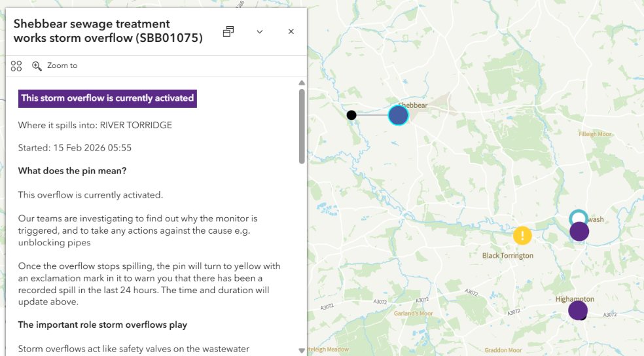Select the highlighted Shebbear overflow pin
This screenshot has height=356, width=644.
[398, 115]
